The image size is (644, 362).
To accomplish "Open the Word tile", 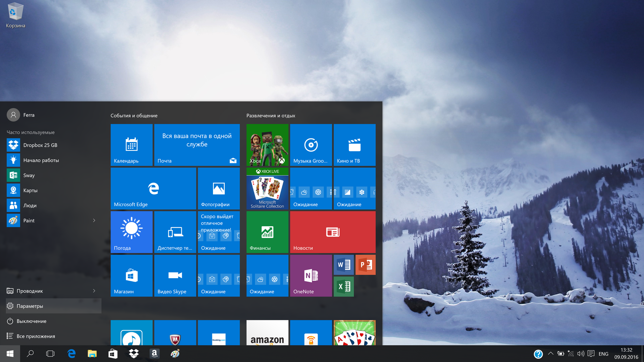I will pyautogui.click(x=343, y=265).
